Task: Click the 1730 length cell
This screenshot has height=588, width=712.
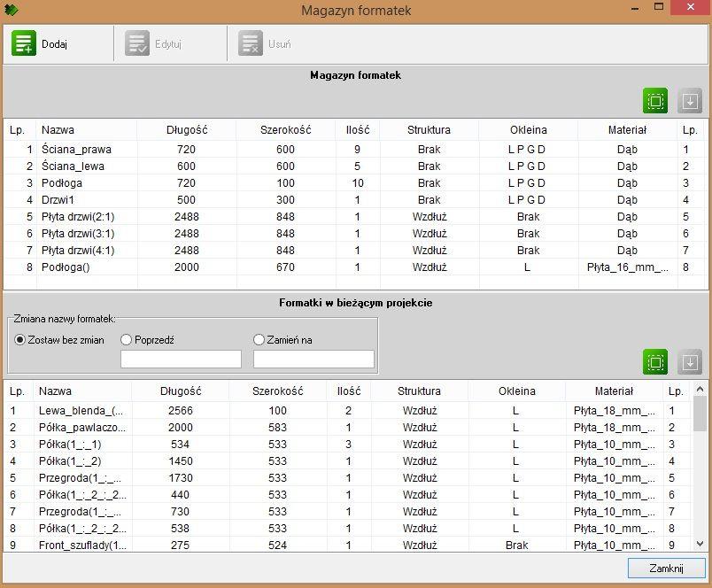Action: [x=181, y=477]
